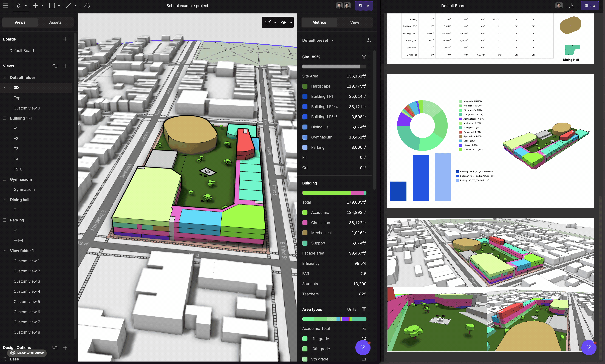The height and width of the screenshot is (364, 605).
Task: Open the metrics preset settings sliders icon
Action: (x=369, y=40)
